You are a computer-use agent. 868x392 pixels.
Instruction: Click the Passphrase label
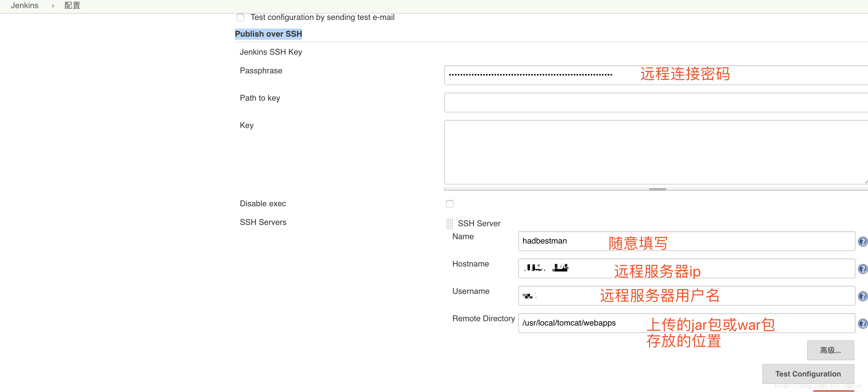pos(261,71)
